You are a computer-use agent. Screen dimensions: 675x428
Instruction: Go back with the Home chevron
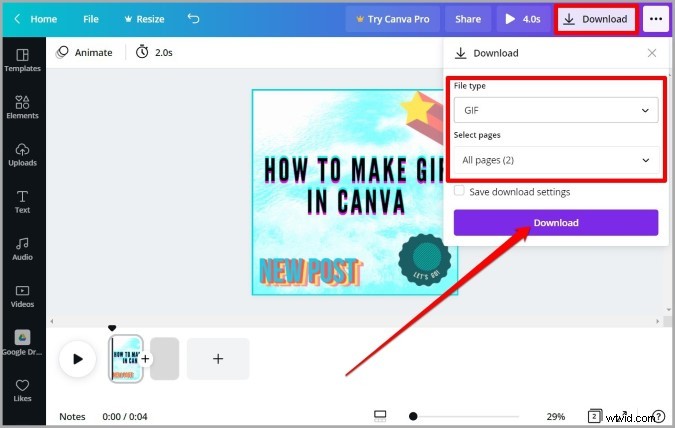click(x=17, y=19)
